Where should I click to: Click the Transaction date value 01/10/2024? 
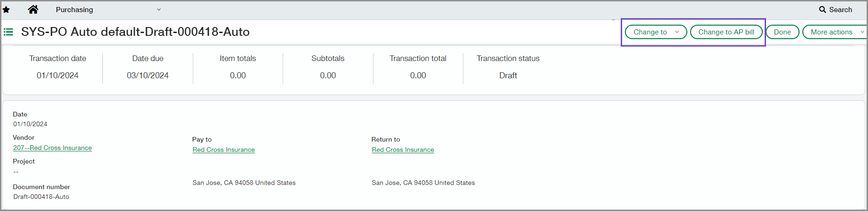click(x=58, y=75)
